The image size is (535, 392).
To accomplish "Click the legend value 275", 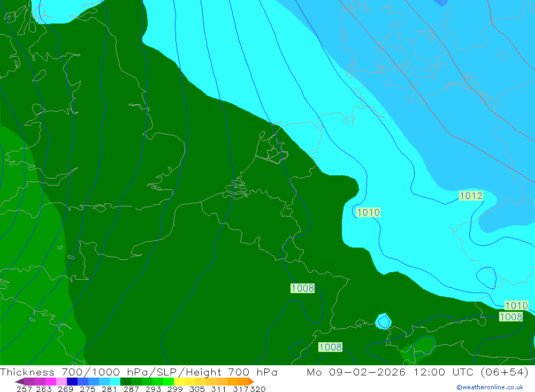I will 88,389.
